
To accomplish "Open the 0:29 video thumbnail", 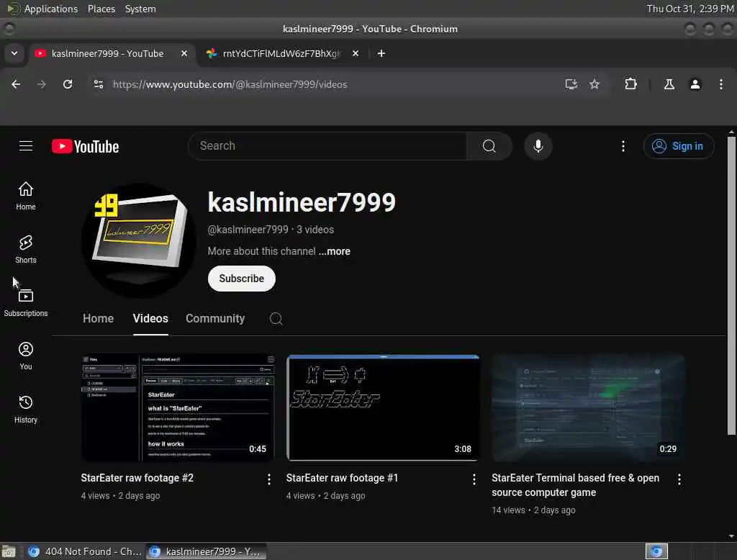I will [x=588, y=407].
